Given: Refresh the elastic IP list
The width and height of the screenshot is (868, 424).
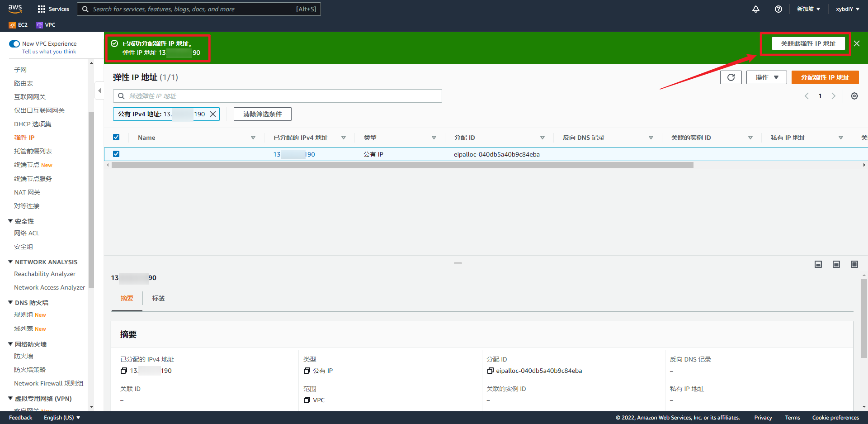Looking at the screenshot, I should (x=731, y=77).
